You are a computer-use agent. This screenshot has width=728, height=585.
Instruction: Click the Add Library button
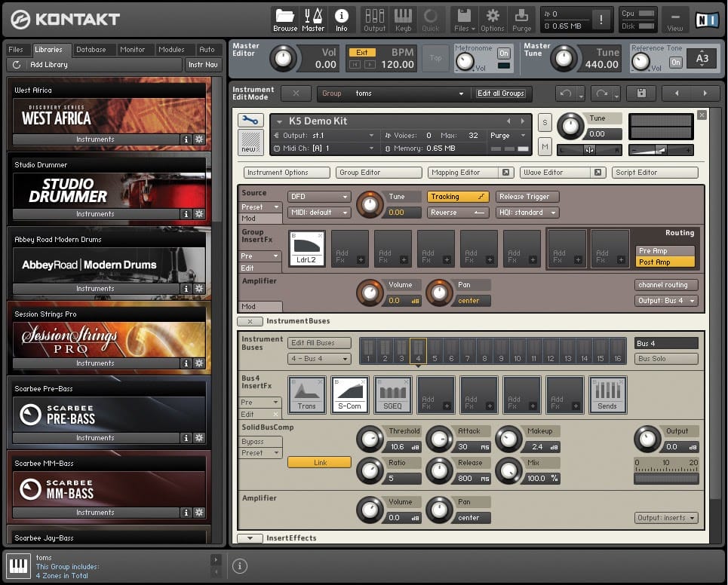(x=50, y=65)
